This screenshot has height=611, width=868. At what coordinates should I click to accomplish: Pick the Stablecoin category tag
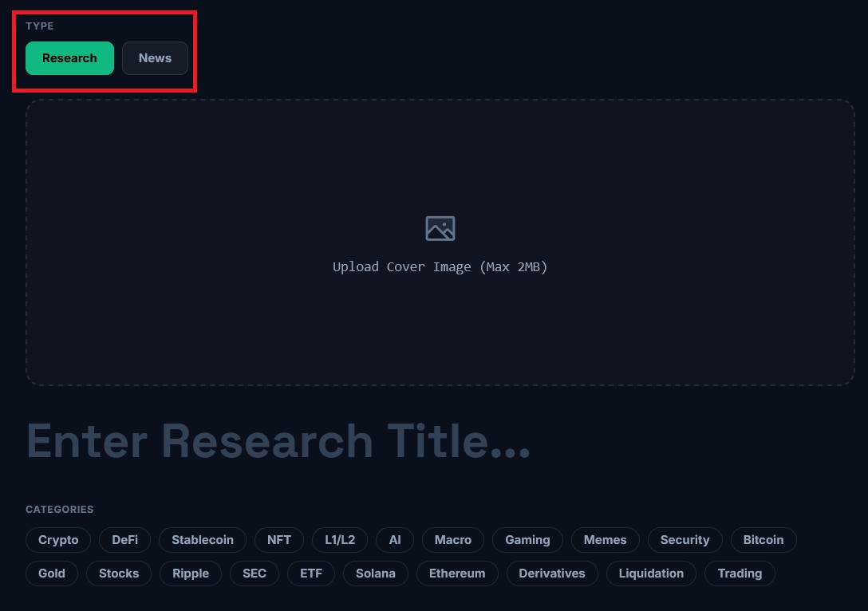[203, 540]
